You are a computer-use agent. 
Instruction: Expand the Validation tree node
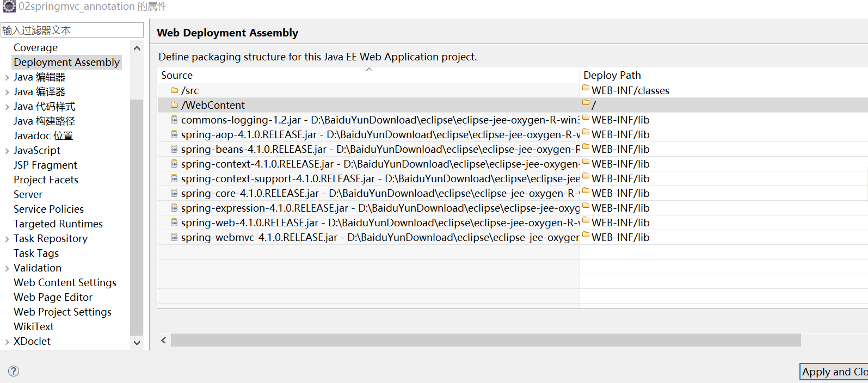coord(7,268)
